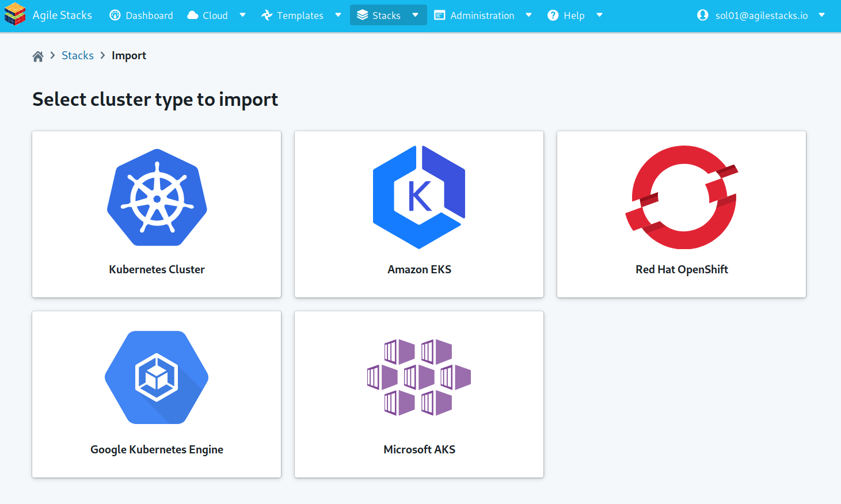Click the Administration panel icon
Viewport: 841px width, 504px height.
[x=440, y=16]
